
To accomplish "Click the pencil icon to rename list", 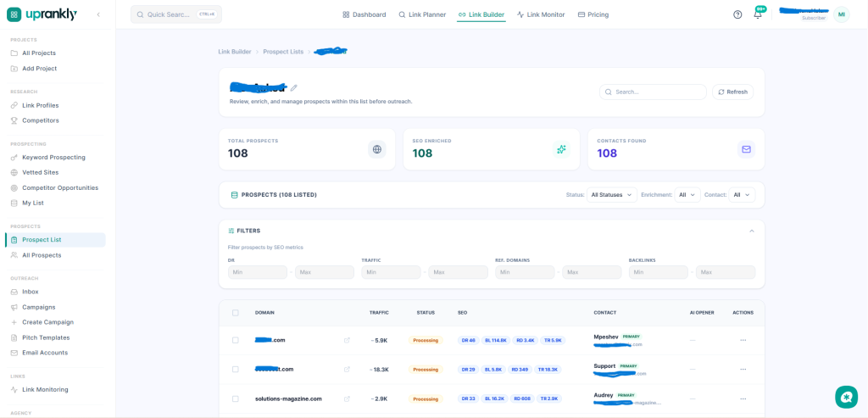I will click(294, 87).
